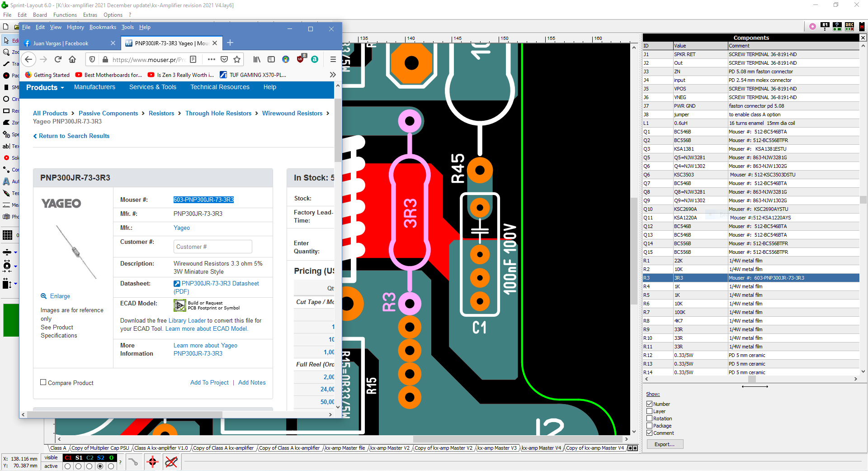
Task: Select the Autoroute tool
Action: pyautogui.click(x=10, y=181)
